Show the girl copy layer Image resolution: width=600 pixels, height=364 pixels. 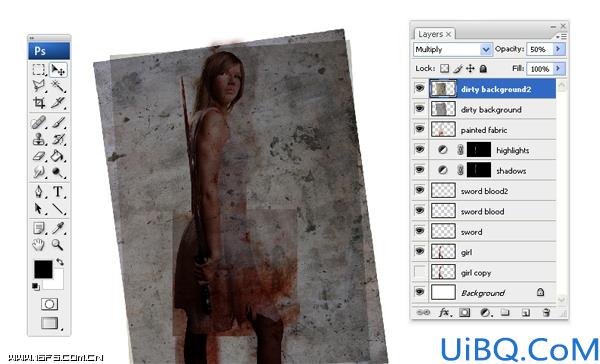[x=420, y=272]
